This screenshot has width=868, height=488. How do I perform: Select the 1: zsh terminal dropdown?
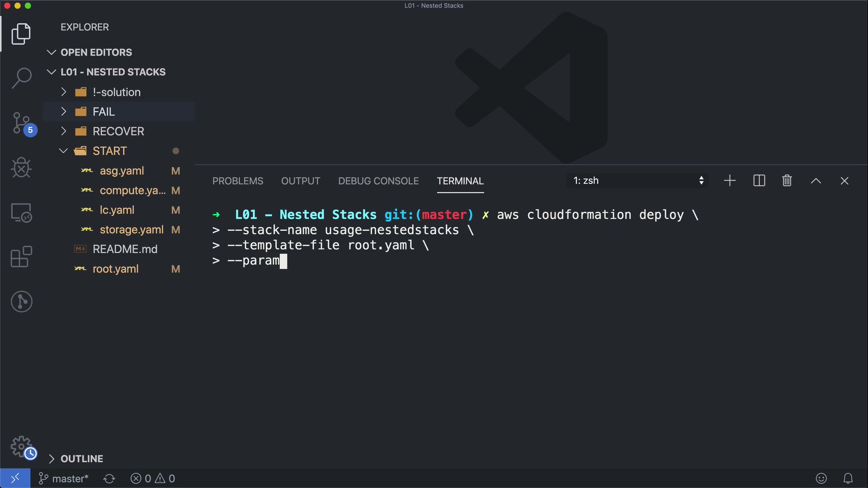click(x=637, y=181)
